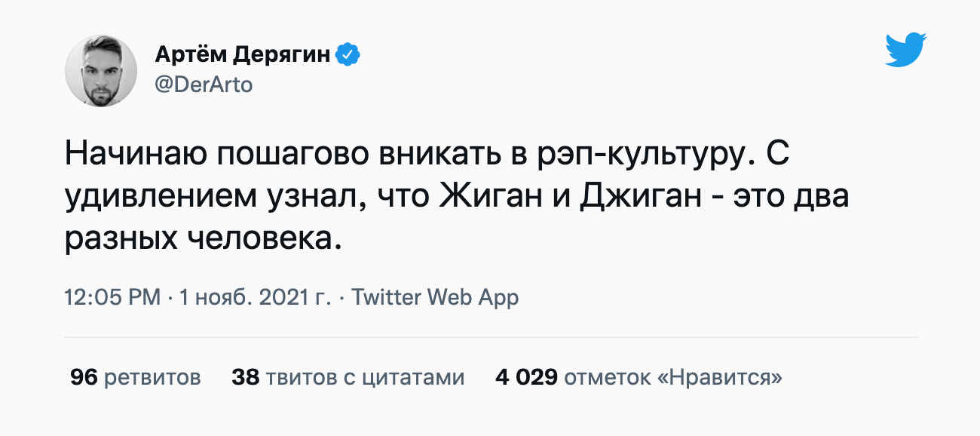Click the date 1 нояб. 2021 г.

tap(254, 297)
